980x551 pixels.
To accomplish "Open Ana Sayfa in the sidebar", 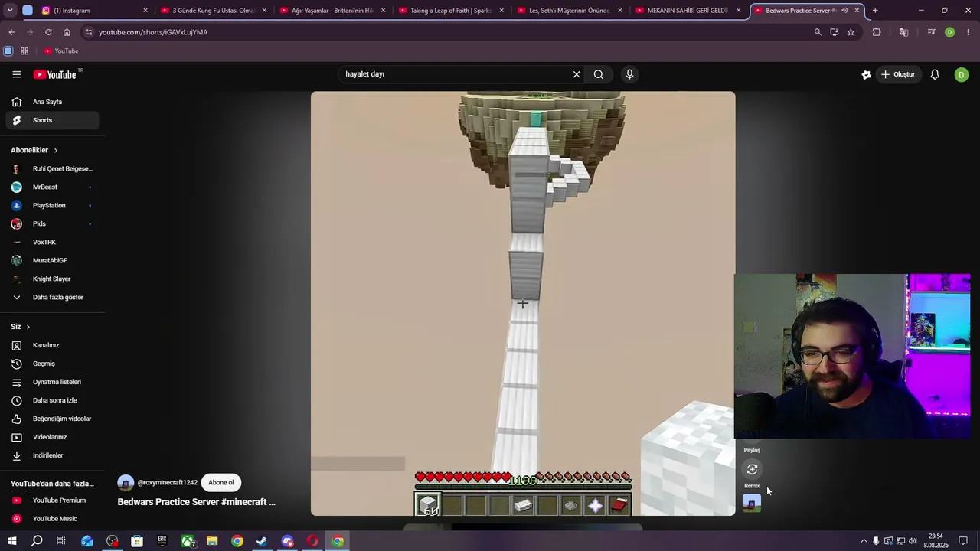I will 53,102.
